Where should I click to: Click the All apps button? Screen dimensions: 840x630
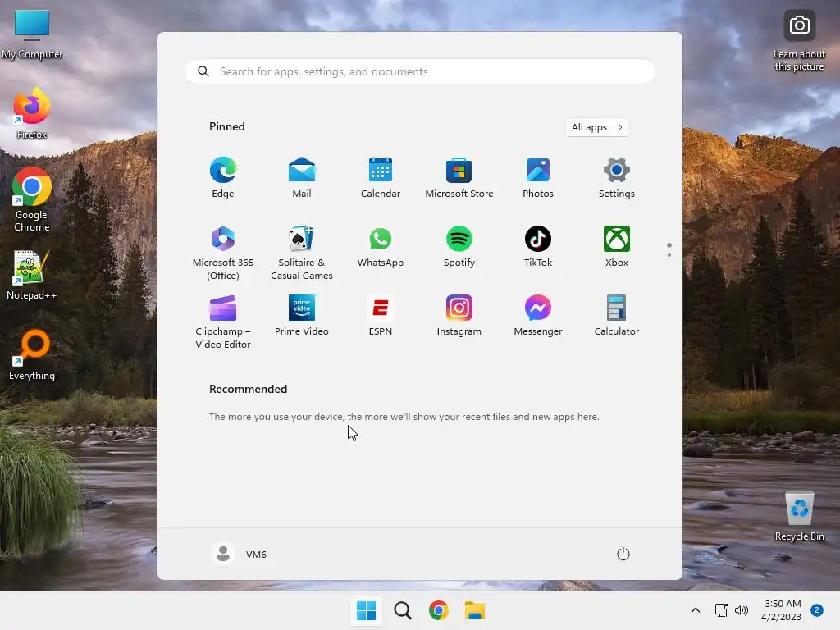pos(597,127)
